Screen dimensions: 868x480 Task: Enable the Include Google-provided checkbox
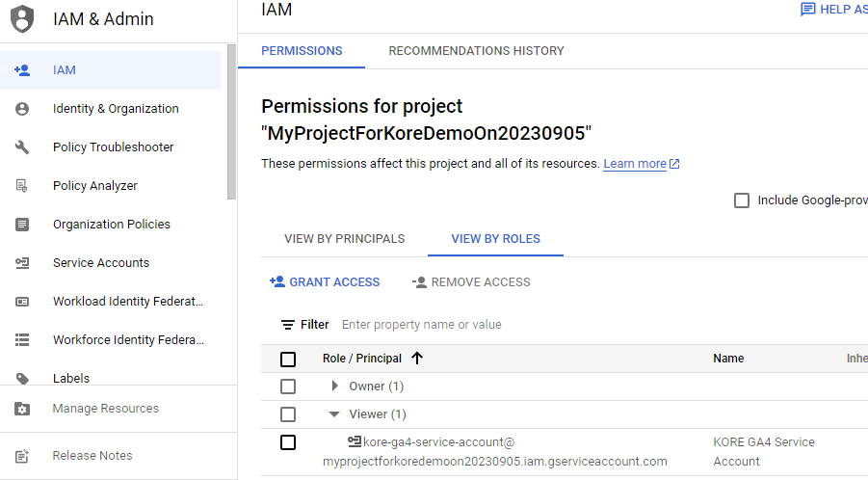pyautogui.click(x=742, y=200)
